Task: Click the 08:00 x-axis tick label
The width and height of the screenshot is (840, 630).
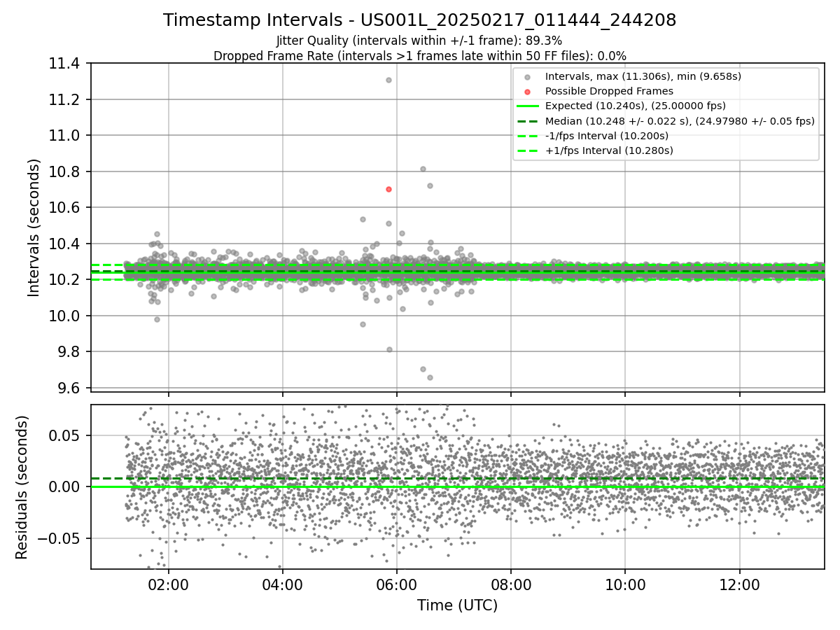Action: point(511,585)
